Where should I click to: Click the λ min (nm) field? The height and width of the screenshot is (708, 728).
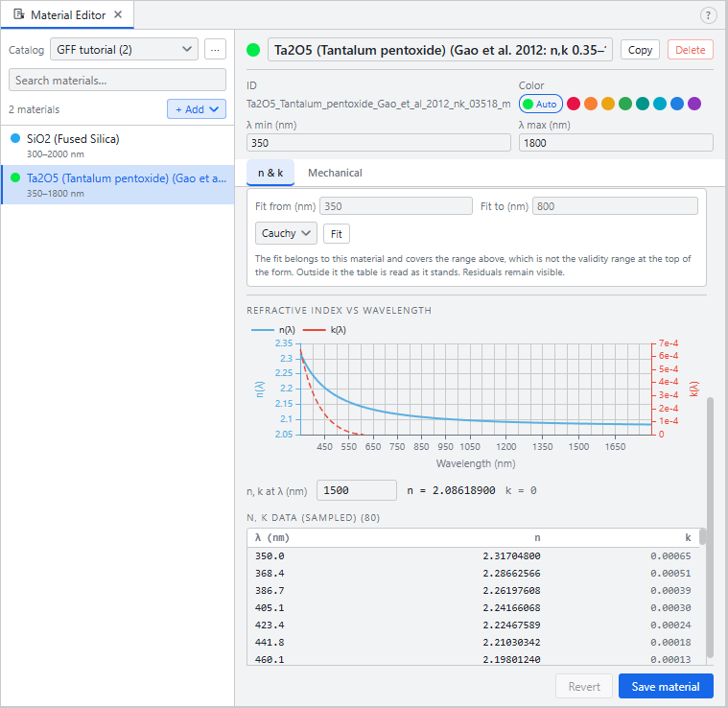pos(379,143)
